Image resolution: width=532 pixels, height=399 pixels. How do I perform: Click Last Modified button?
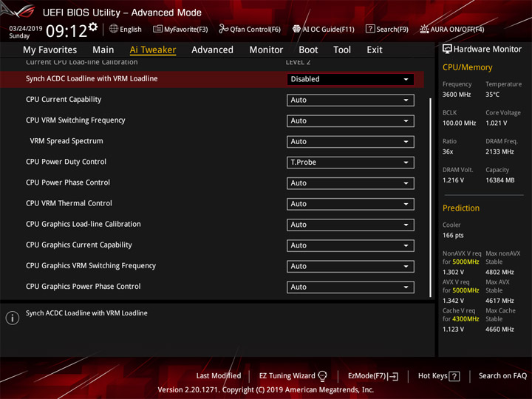pos(219,376)
